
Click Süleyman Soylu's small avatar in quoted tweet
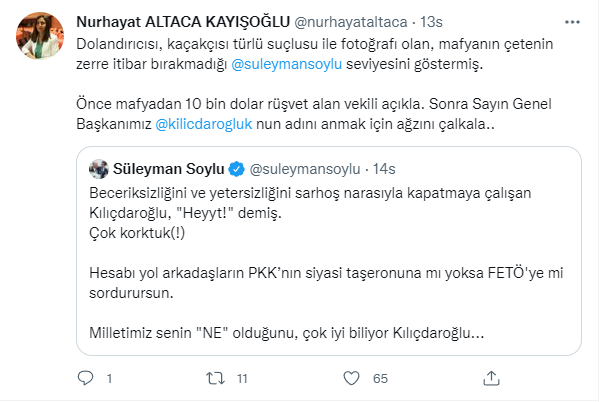point(99,167)
